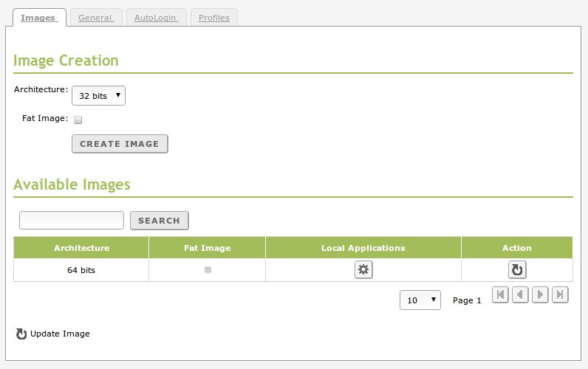Open Local Applications gear for 64 bits image
588x369 pixels.
(363, 270)
